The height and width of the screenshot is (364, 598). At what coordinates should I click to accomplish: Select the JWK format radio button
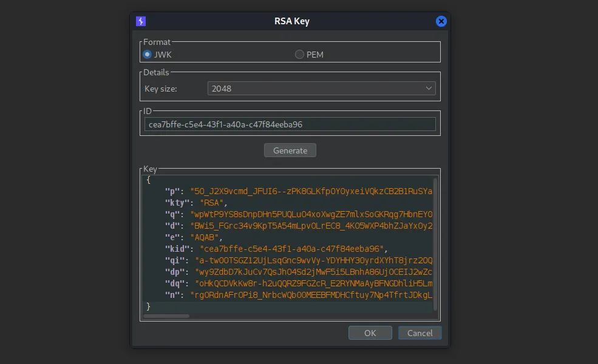(147, 54)
